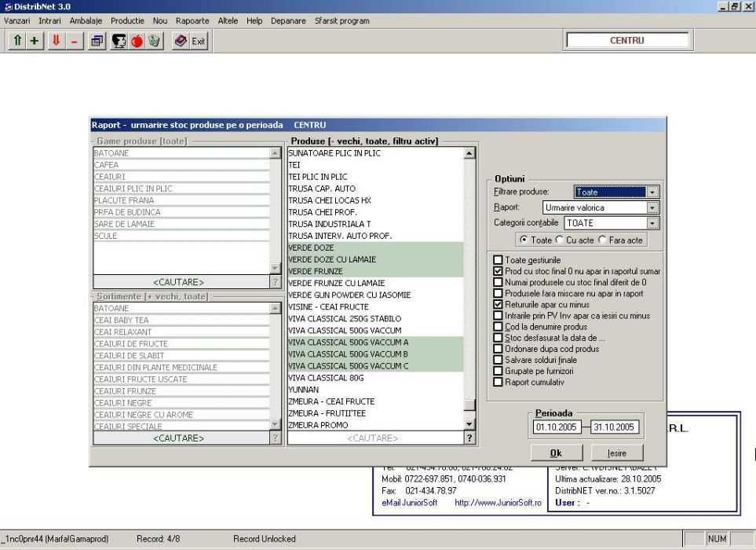Click the question mark beside Produse search
This screenshot has width=756, height=550.
[469, 438]
